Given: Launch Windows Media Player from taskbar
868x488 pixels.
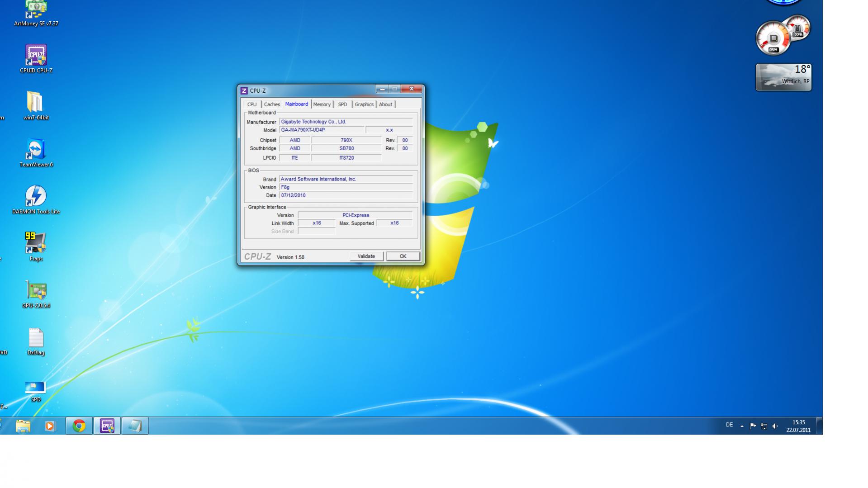Looking at the screenshot, I should [50, 426].
